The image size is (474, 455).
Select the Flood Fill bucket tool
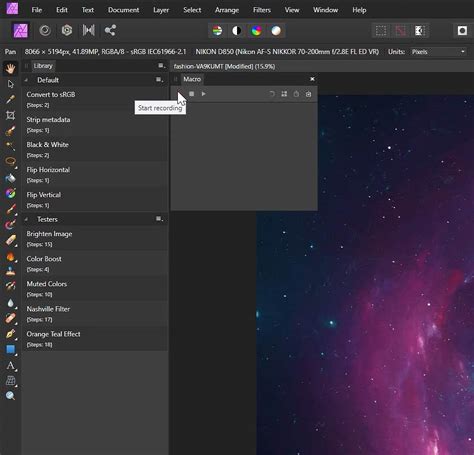(x=10, y=178)
